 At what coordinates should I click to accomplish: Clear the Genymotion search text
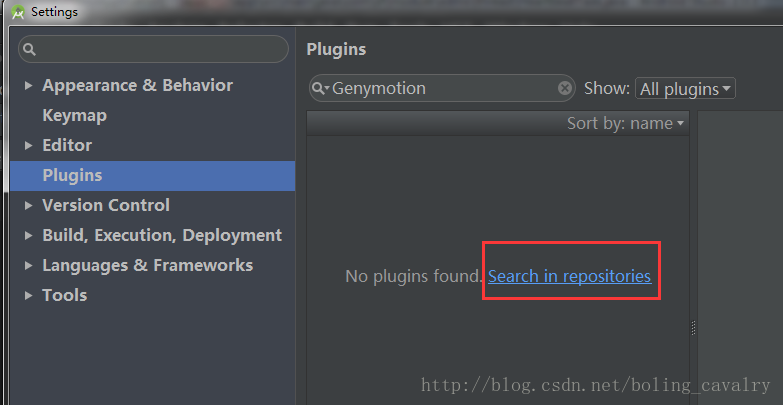(x=564, y=88)
